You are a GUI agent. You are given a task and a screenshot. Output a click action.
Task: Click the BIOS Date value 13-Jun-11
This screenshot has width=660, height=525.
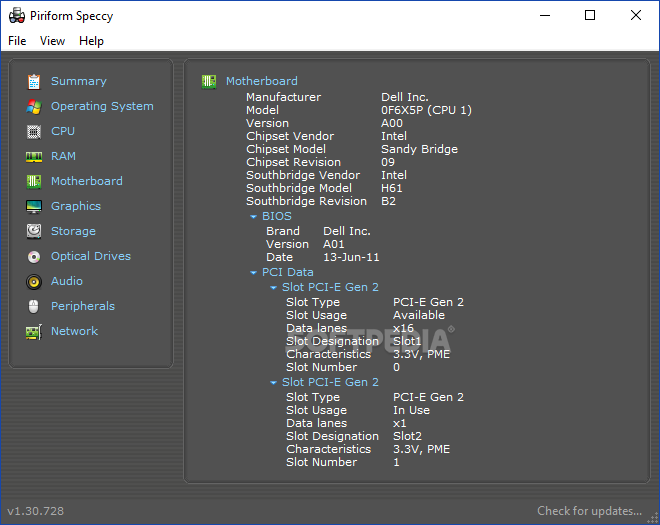tap(351, 257)
